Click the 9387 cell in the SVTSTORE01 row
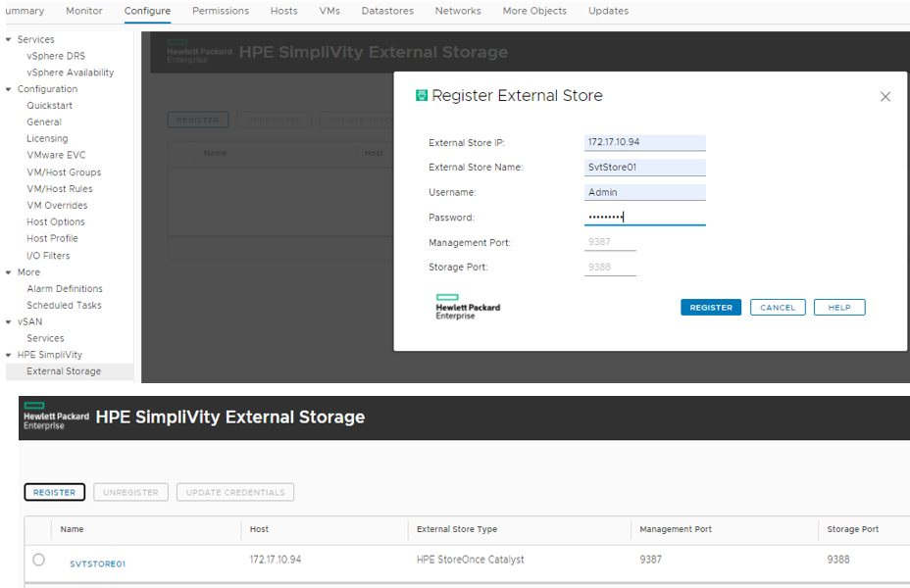The image size is (910, 588). tap(650, 560)
